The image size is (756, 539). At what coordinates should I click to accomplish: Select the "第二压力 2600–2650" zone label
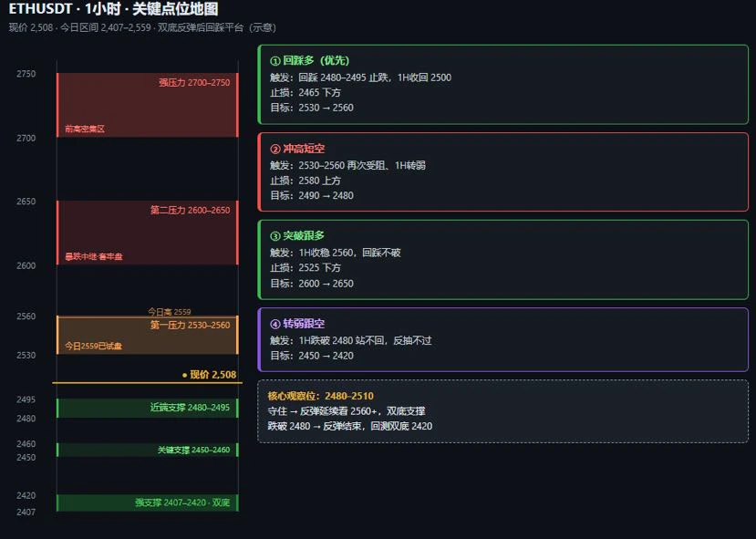[190, 210]
